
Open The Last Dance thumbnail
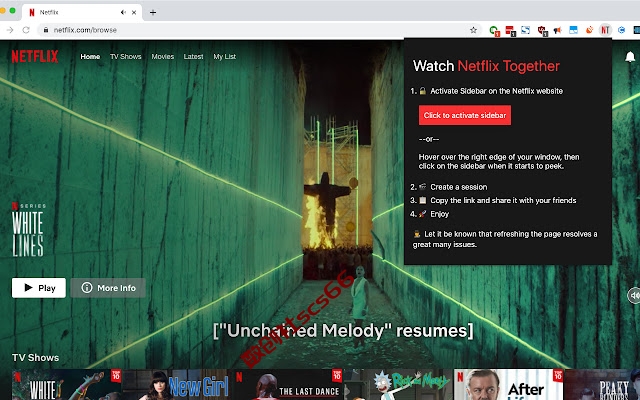click(x=288, y=384)
